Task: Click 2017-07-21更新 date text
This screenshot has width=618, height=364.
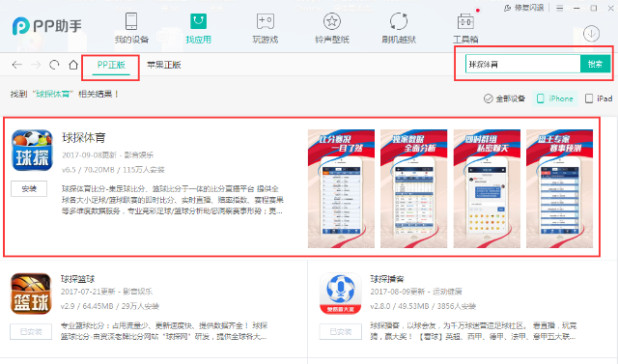Action: (x=88, y=292)
